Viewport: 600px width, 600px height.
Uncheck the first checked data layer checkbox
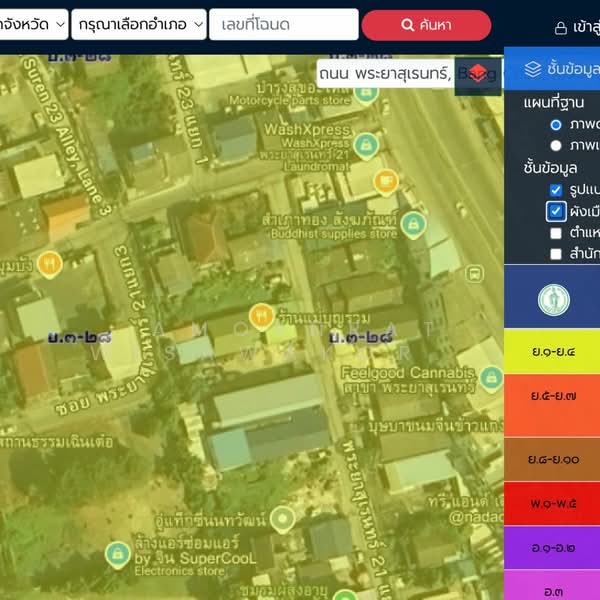[556, 189]
